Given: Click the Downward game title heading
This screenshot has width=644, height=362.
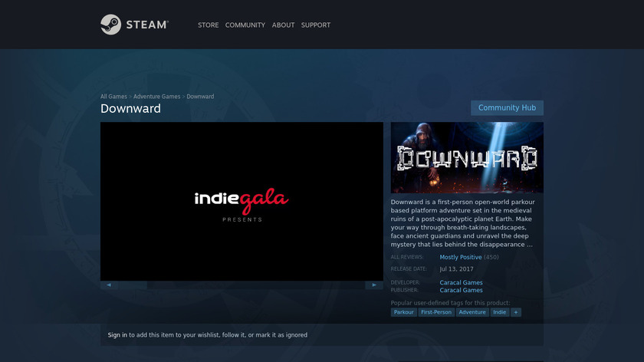Looking at the screenshot, I should [130, 108].
